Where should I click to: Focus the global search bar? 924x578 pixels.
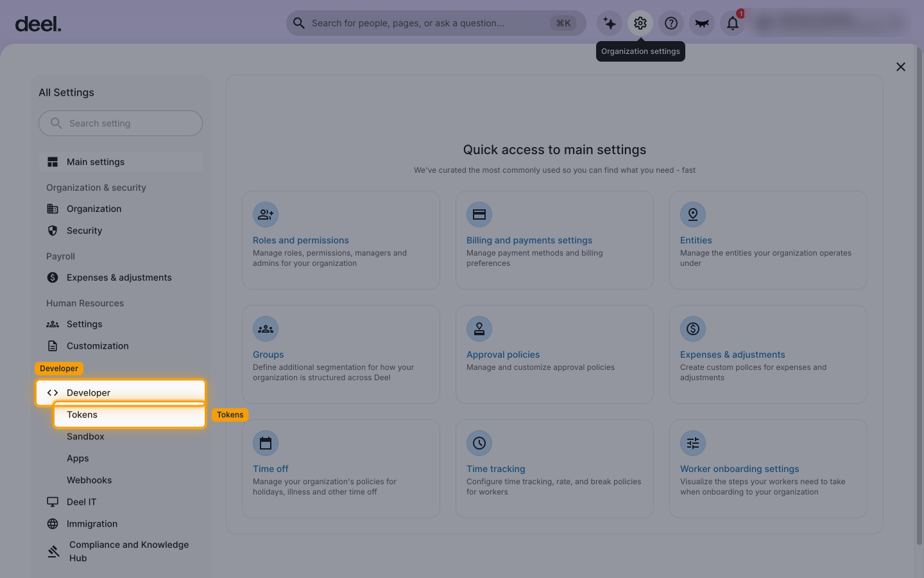pyautogui.click(x=436, y=23)
